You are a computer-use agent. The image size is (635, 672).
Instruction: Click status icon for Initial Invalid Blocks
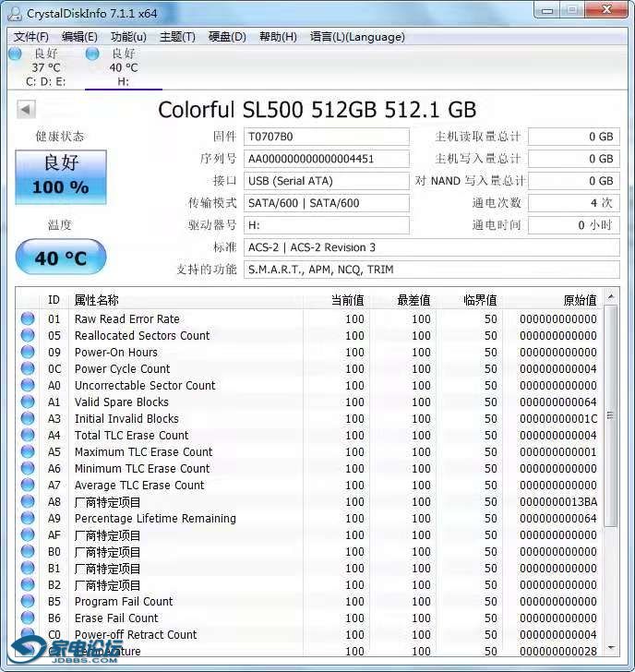[28, 419]
